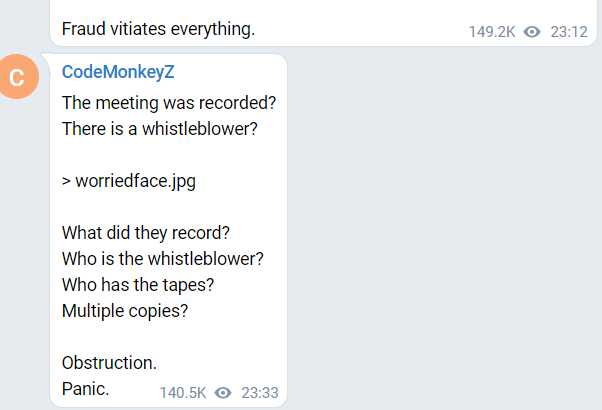The image size is (602, 410).
Task: Click the 23:33 message timestamp
Action: 260,393
